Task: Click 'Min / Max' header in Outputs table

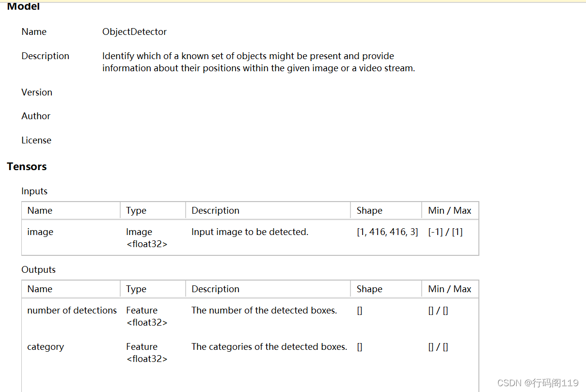Action: (x=450, y=289)
